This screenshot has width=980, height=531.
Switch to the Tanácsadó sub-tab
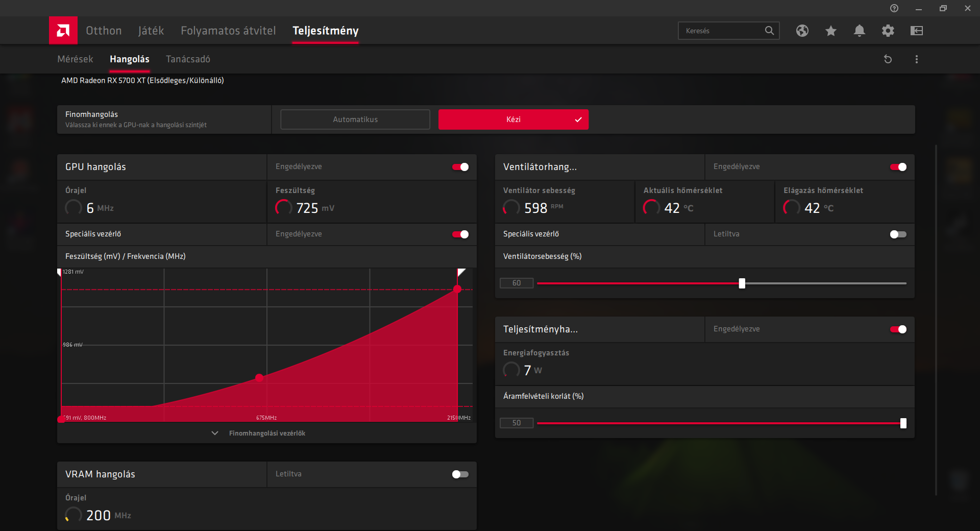click(188, 59)
